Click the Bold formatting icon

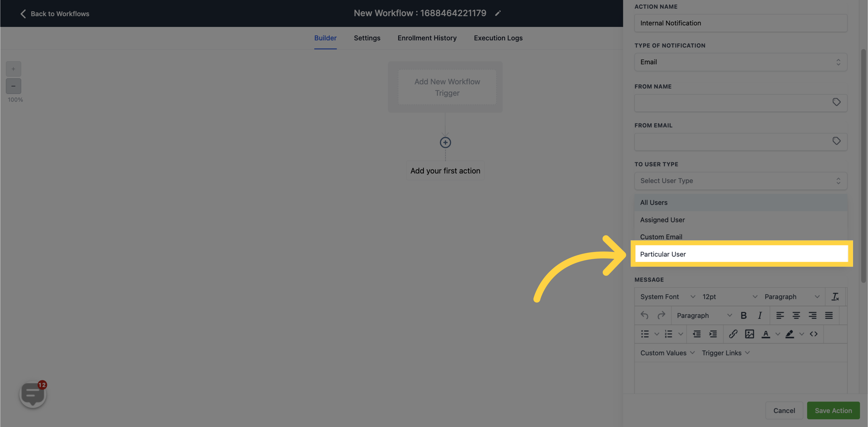[x=743, y=315]
